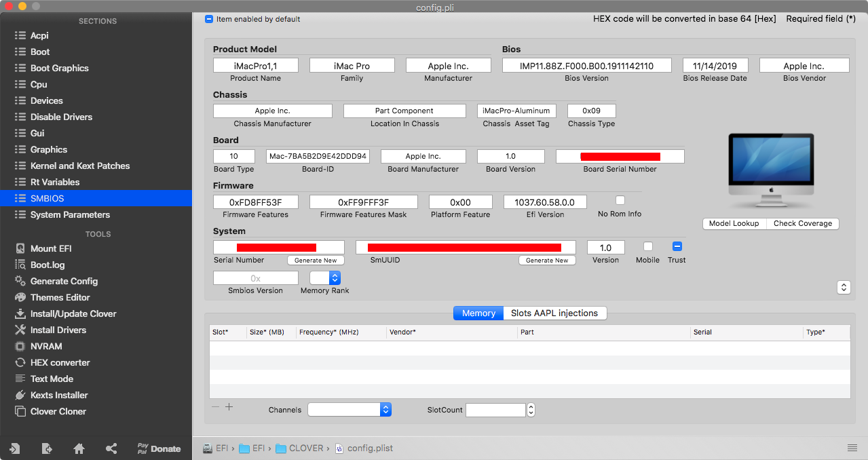Click the Item enabled by default checkbox legend

(x=209, y=19)
